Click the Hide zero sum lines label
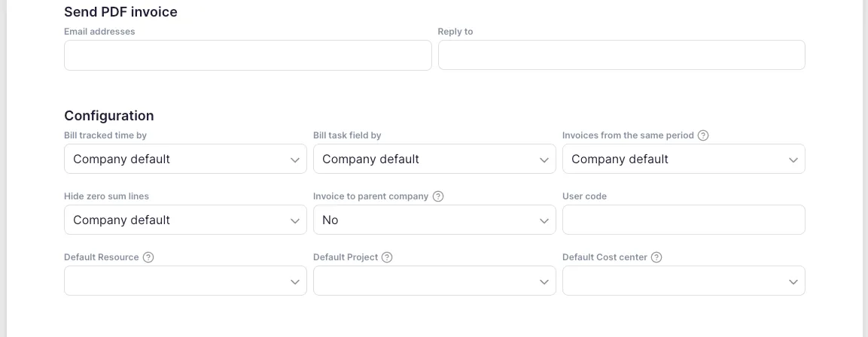 coord(106,196)
